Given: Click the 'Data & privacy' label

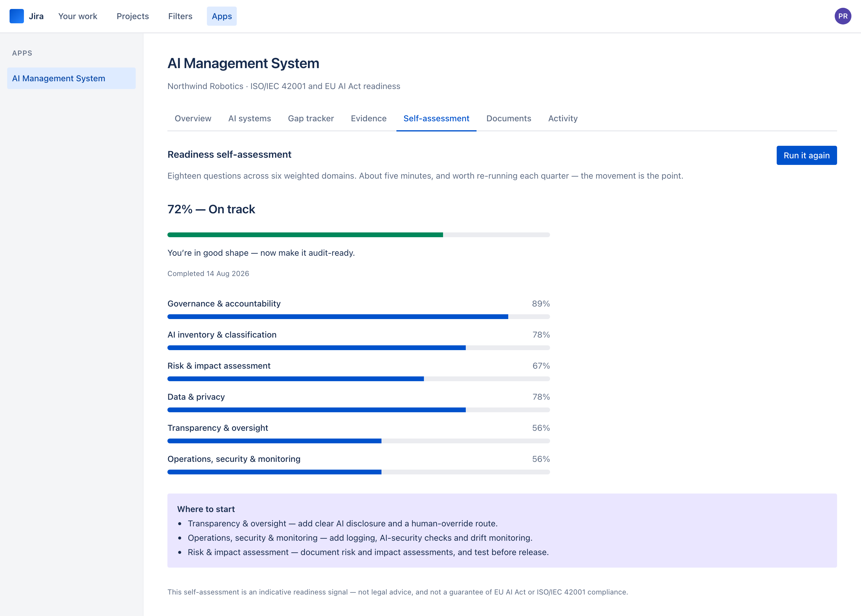Looking at the screenshot, I should [196, 397].
